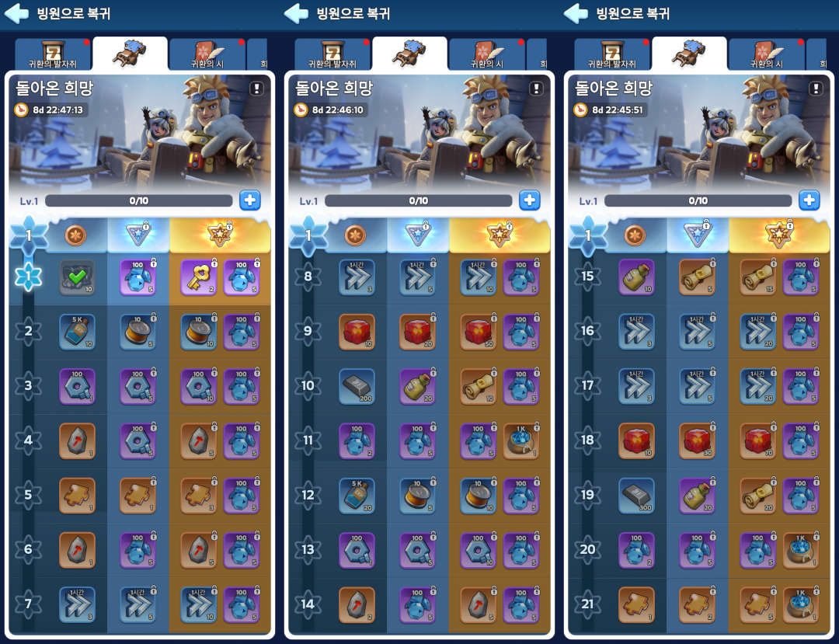
Task: Tap the 5K EXP potion on level 2
Action: (x=77, y=332)
